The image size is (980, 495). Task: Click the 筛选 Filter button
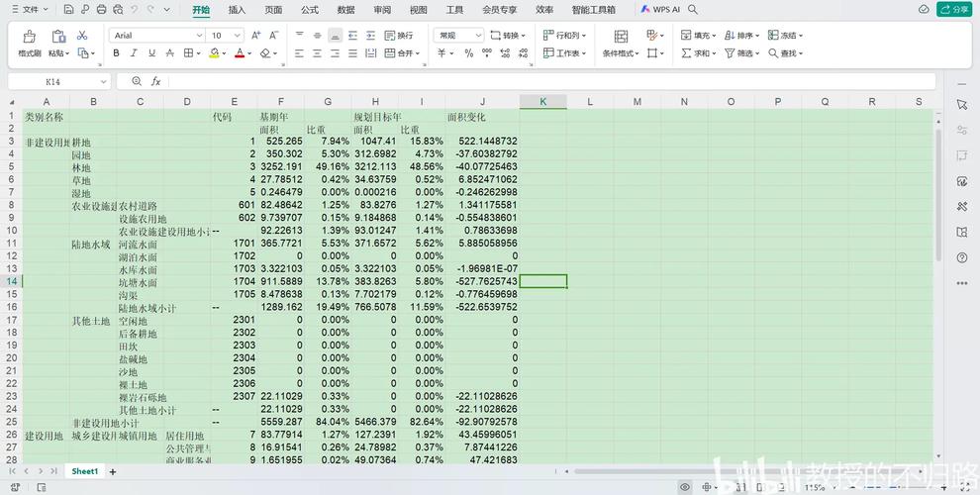[x=741, y=53]
